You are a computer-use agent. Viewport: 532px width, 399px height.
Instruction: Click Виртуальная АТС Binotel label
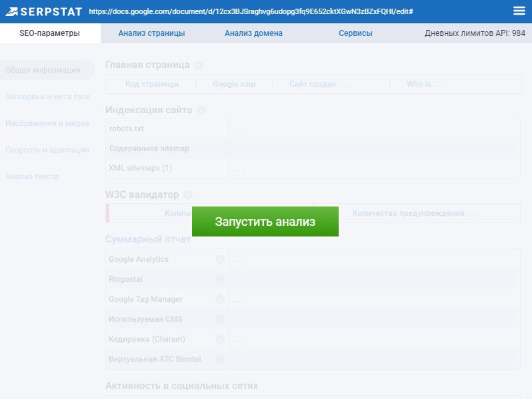pos(155,359)
